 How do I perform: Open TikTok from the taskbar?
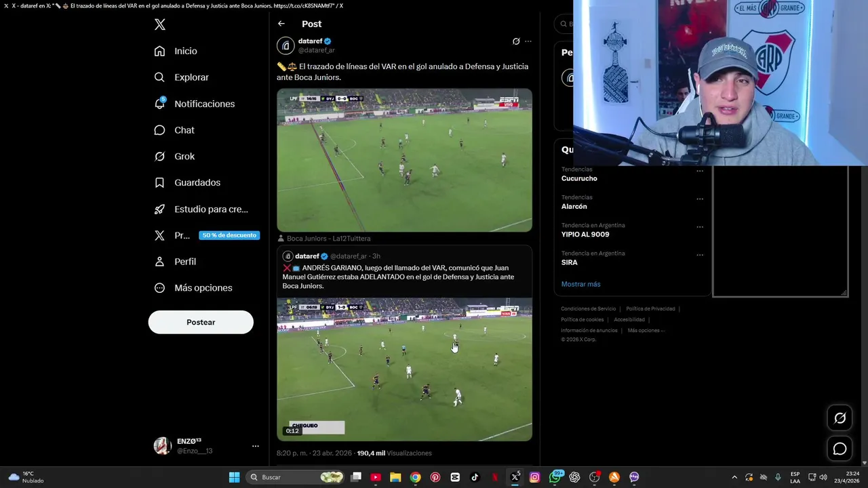(475, 477)
